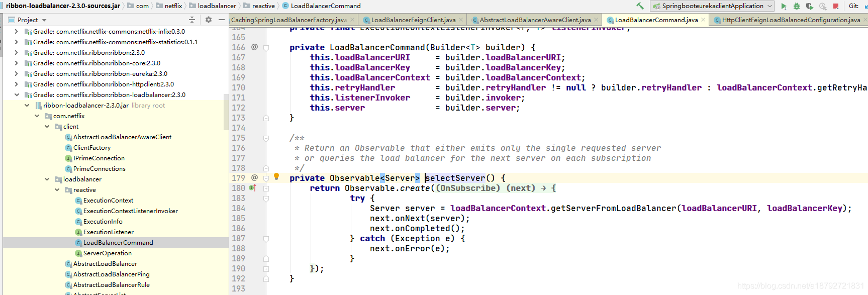
Task: Fold the code block at line 166
Action: pyautogui.click(x=266, y=48)
